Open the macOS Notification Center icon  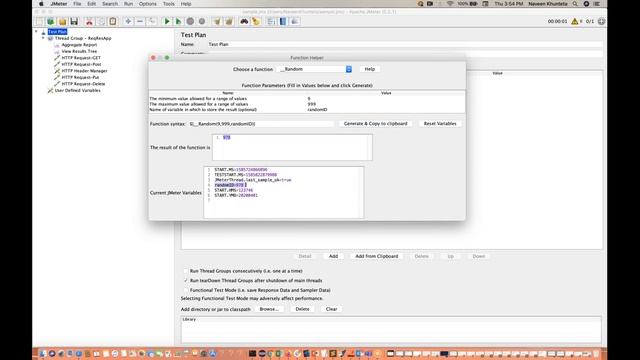coord(597,4)
